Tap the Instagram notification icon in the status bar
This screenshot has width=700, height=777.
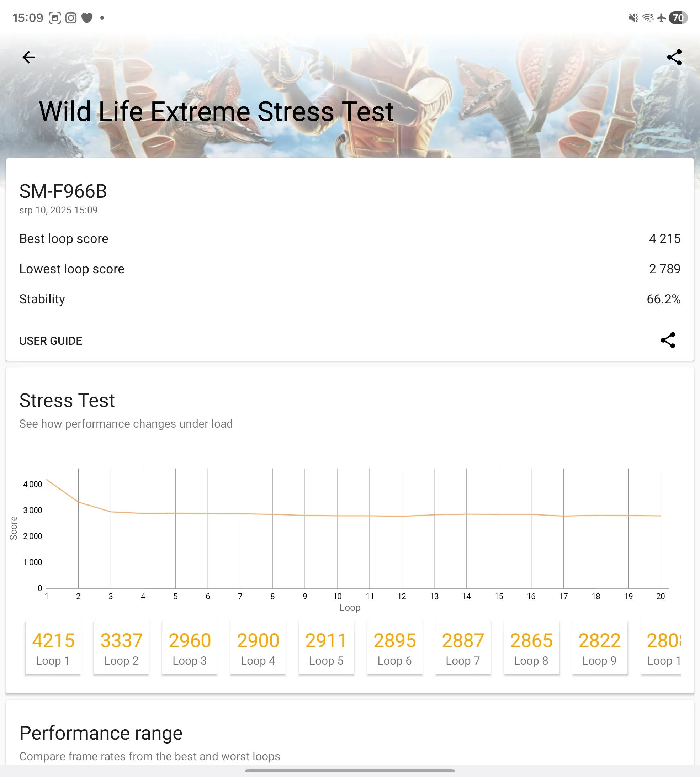(71, 18)
